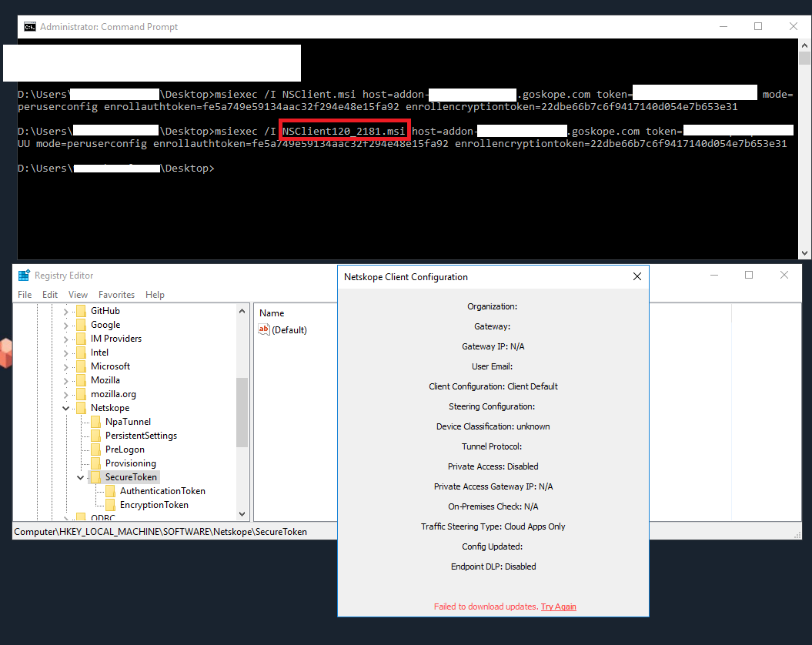The height and width of the screenshot is (645, 812).
Task: Open the Edit menu in Registry Editor
Action: pyautogui.click(x=50, y=294)
